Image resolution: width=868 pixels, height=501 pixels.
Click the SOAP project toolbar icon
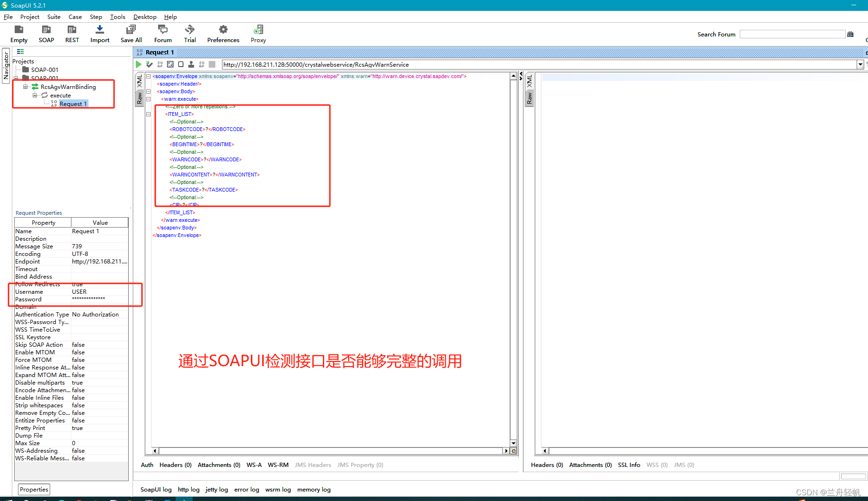[46, 30]
